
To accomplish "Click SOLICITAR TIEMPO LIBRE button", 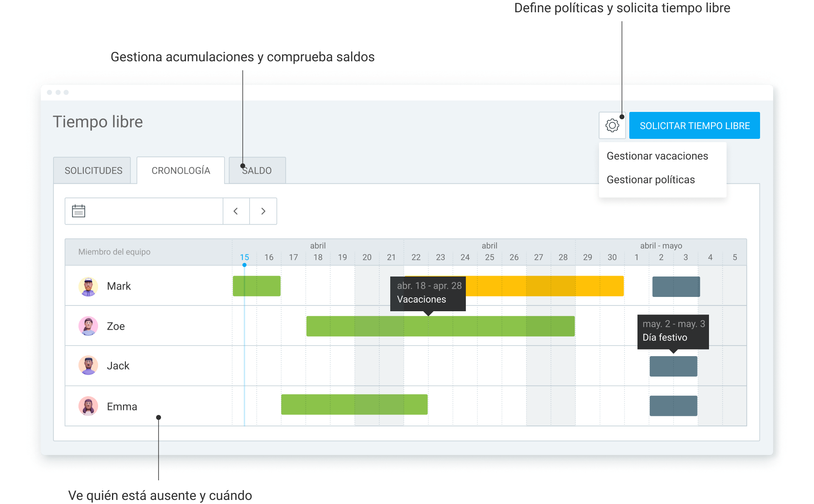I will [x=694, y=125].
